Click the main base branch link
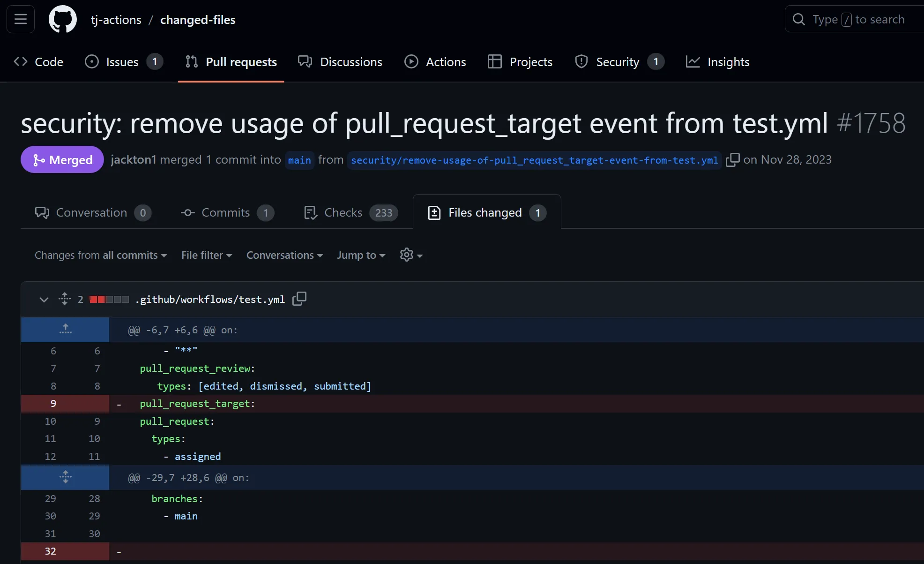 coord(299,160)
